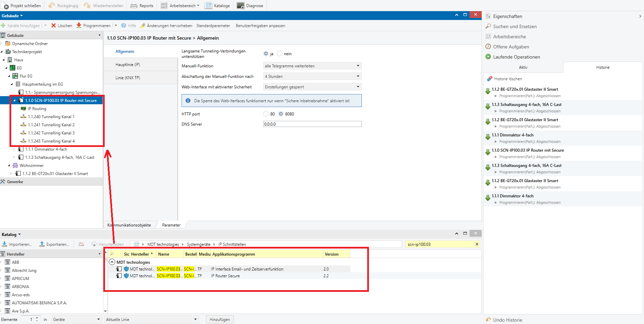644x324 pixels.
Task: Click Änderungen hervorheben marker icon
Action: [x=143, y=25]
